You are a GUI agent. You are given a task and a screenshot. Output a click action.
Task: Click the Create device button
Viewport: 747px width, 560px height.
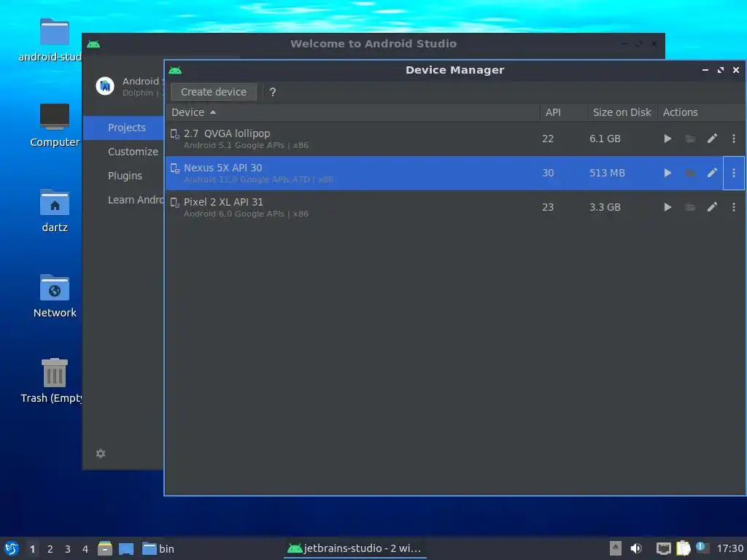tap(214, 92)
